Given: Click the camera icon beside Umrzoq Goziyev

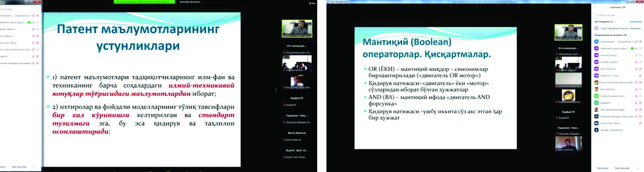Looking at the screenshot, I should pyautogui.click(x=640, y=55).
